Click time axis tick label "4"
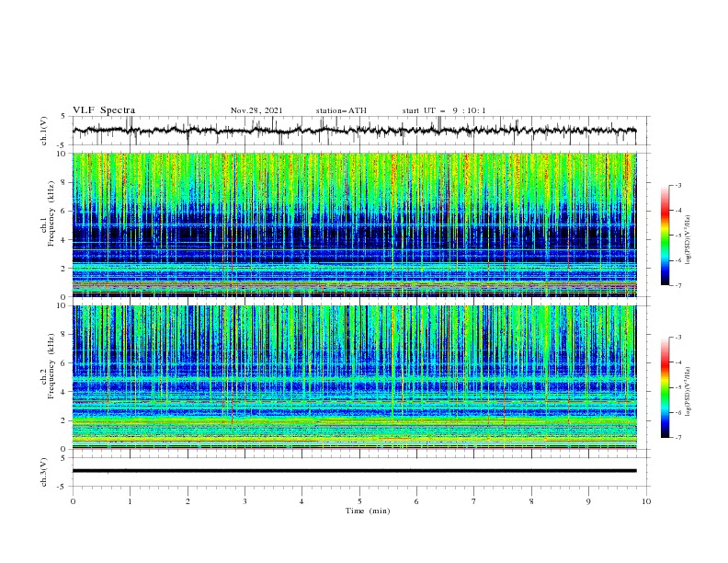Image resolution: width=728 pixels, height=563 pixels. coord(301,501)
